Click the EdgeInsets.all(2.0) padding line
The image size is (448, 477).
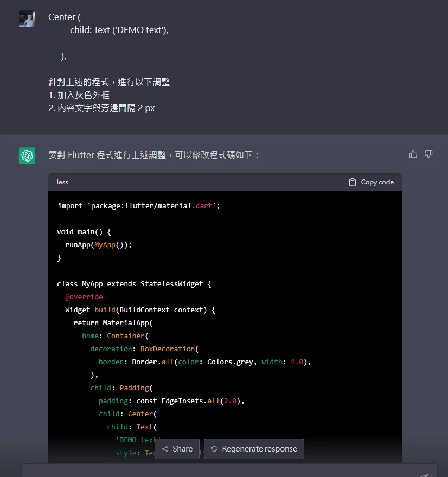tap(171, 401)
